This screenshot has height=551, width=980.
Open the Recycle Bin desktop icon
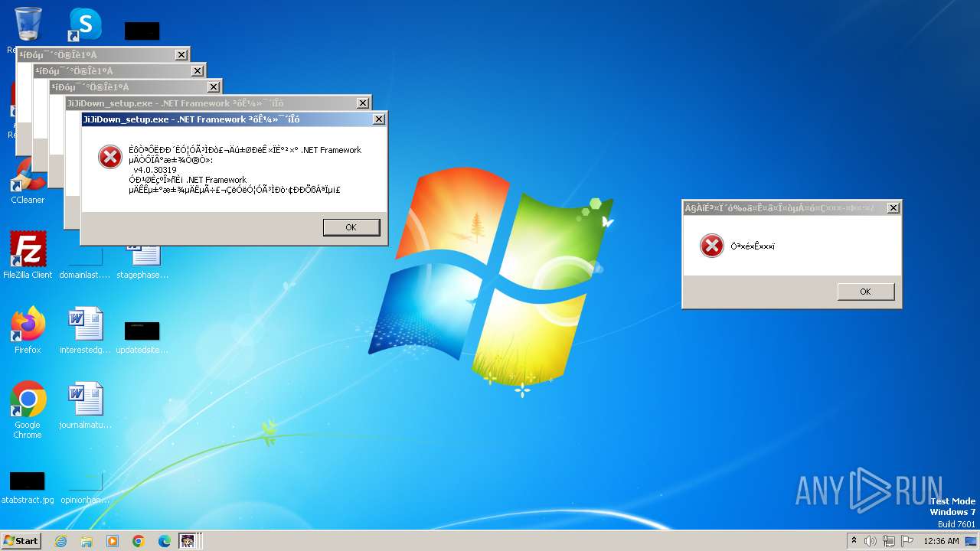28,24
